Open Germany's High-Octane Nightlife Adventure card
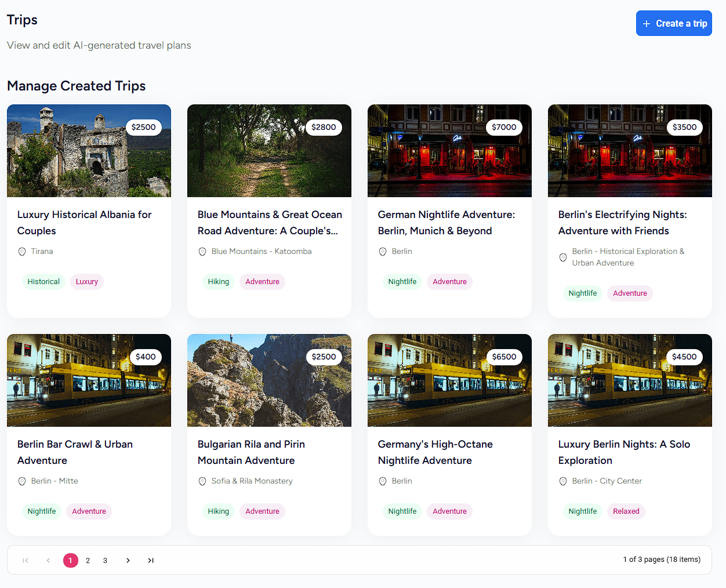 click(x=435, y=452)
